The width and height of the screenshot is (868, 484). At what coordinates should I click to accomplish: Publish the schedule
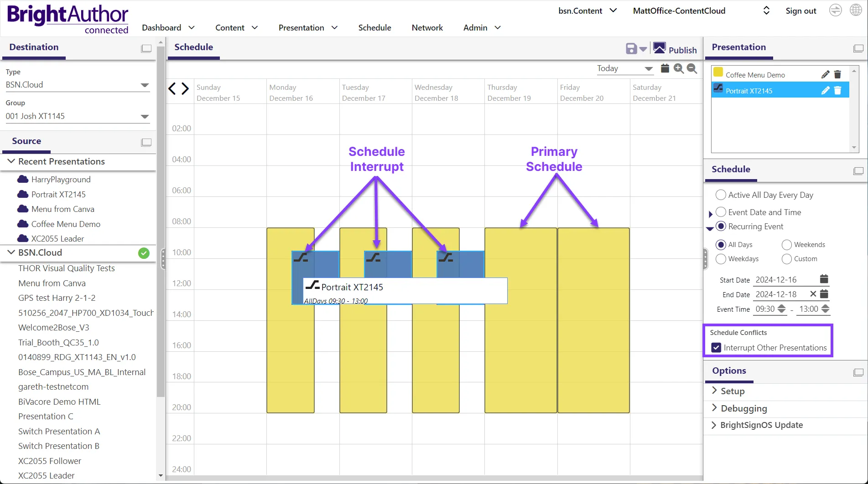click(675, 49)
